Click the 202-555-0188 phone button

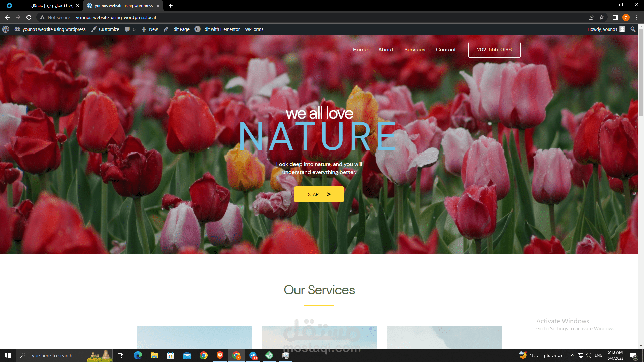[494, 50]
